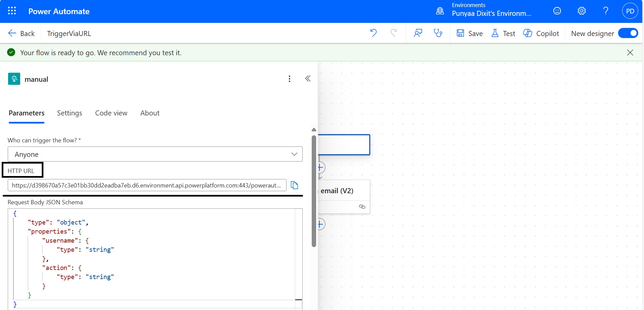The width and height of the screenshot is (644, 310).
Task: Click the help question mark icon
Action: (606, 11)
